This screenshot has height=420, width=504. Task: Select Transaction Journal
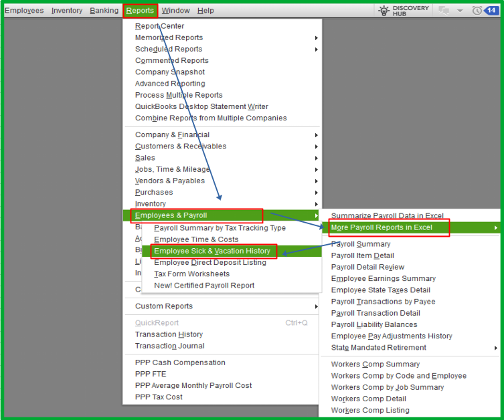[170, 346]
